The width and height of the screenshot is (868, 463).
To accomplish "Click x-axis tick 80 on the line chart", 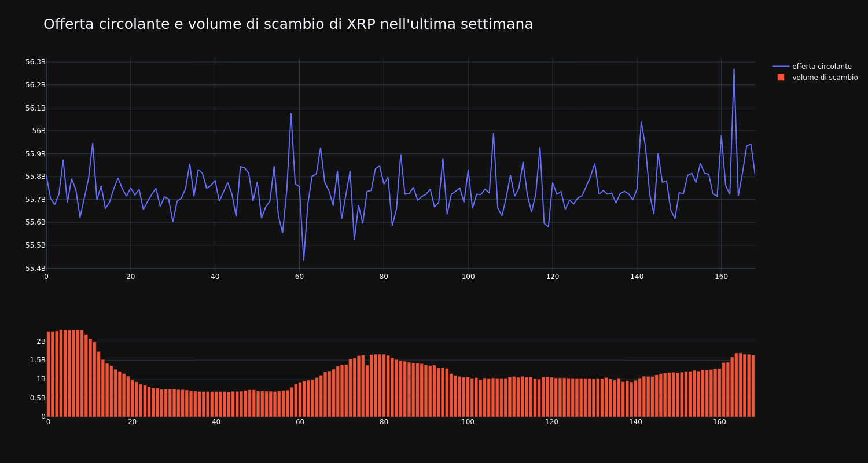I will (x=384, y=277).
